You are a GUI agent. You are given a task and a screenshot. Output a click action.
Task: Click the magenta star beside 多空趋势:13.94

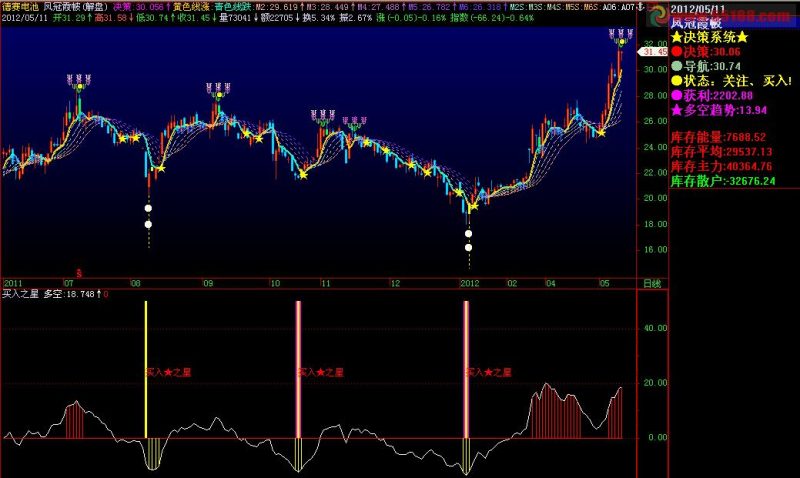677,110
